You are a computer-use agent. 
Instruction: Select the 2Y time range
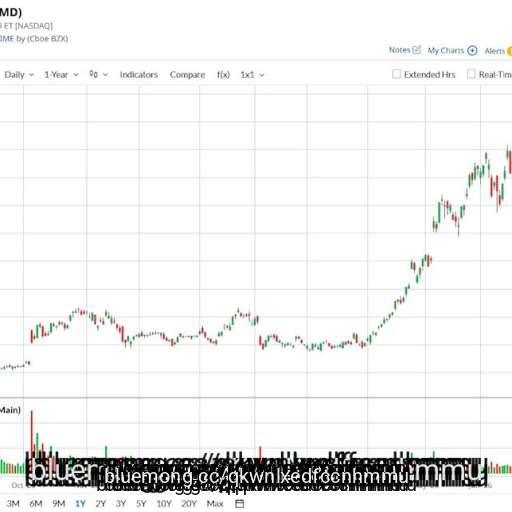tap(101, 503)
